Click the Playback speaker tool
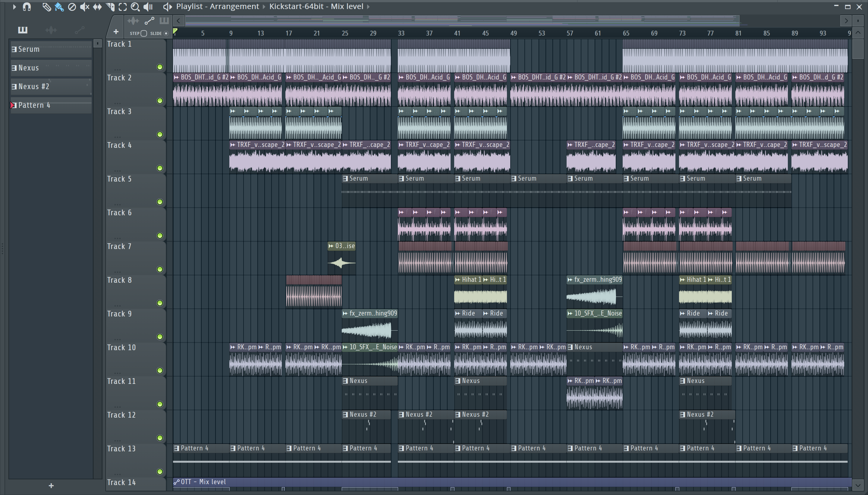 [x=148, y=6]
